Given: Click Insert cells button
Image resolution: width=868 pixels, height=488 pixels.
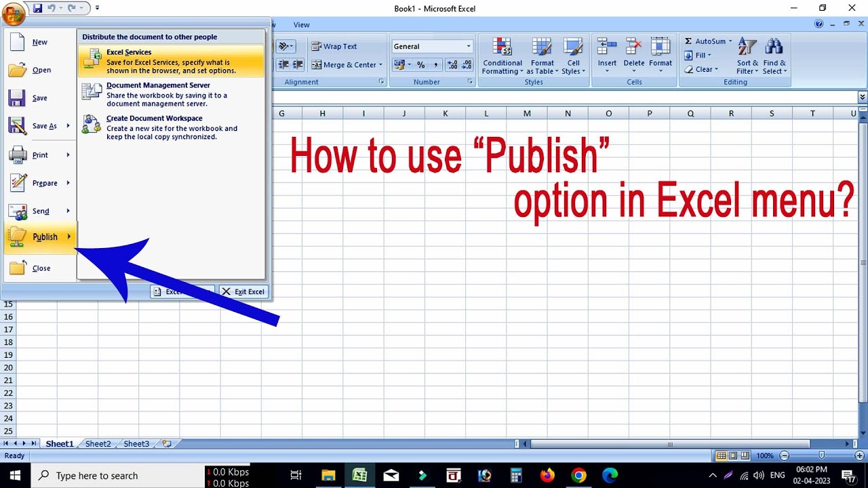Looking at the screenshot, I should [x=607, y=56].
